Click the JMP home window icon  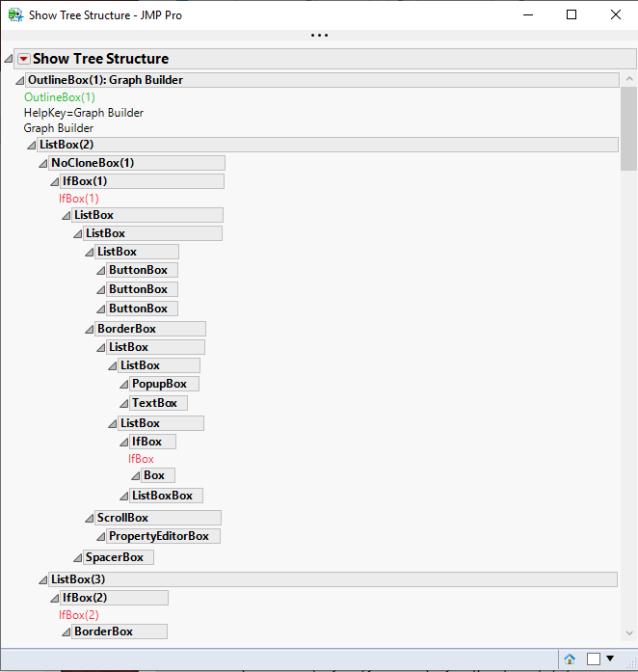coord(570,659)
